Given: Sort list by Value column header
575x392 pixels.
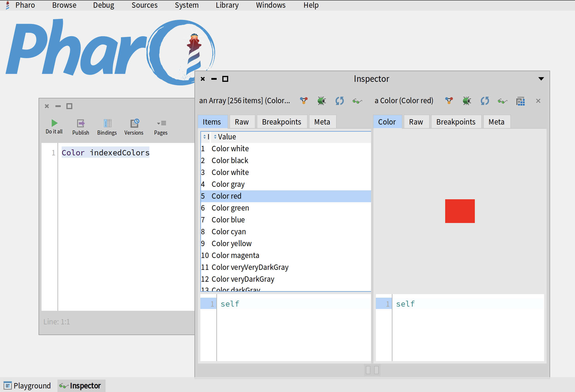Looking at the screenshot, I should tap(227, 137).
